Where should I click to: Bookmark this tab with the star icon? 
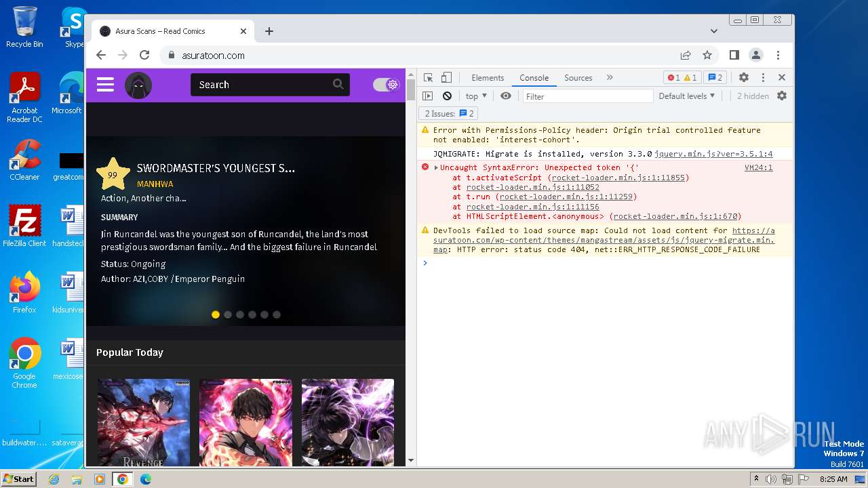[x=707, y=56]
